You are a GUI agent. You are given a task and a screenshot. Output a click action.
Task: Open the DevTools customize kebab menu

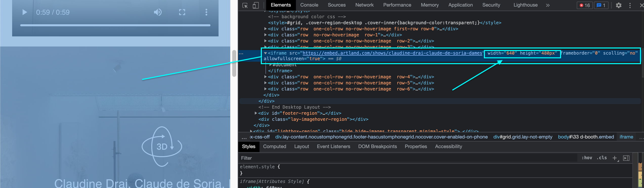coord(630,5)
